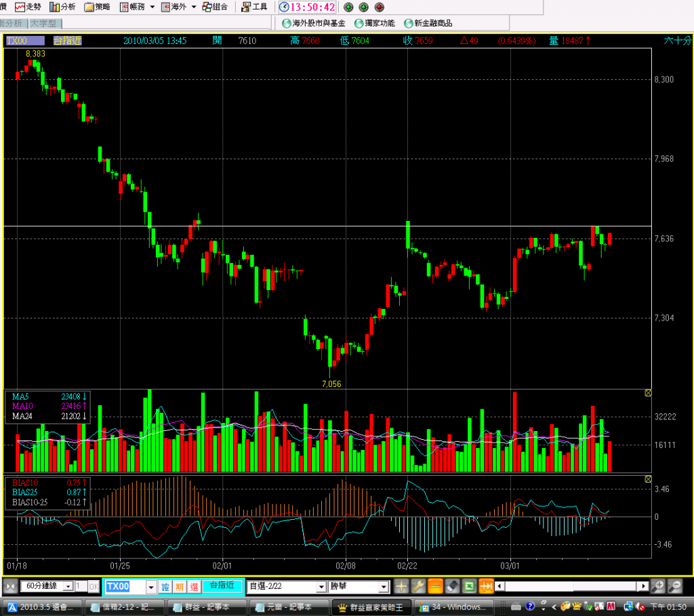Open the 群益贏家策略王 taskbar window
The image size is (694, 616).
click(x=372, y=607)
